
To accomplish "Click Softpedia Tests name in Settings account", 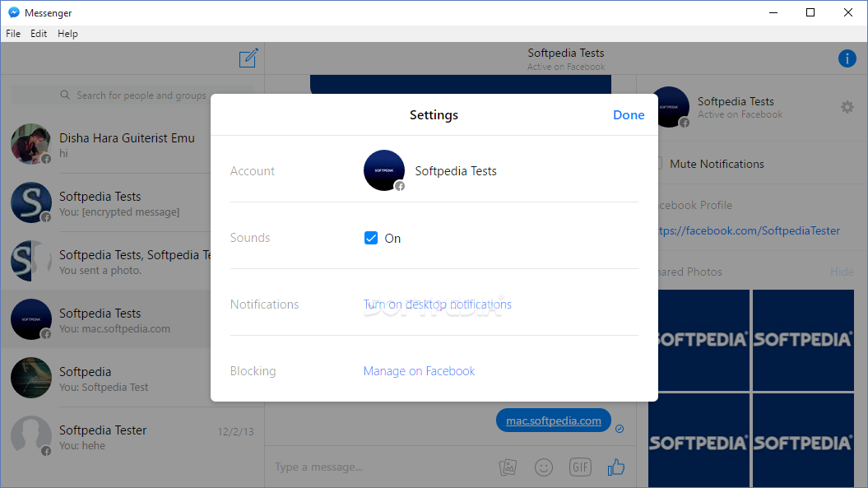I will pyautogui.click(x=456, y=170).
